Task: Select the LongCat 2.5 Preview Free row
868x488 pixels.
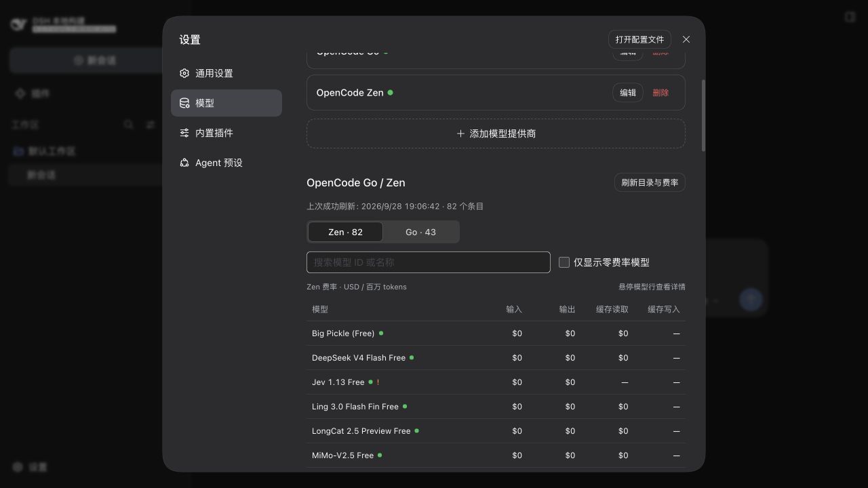Action: (x=496, y=431)
